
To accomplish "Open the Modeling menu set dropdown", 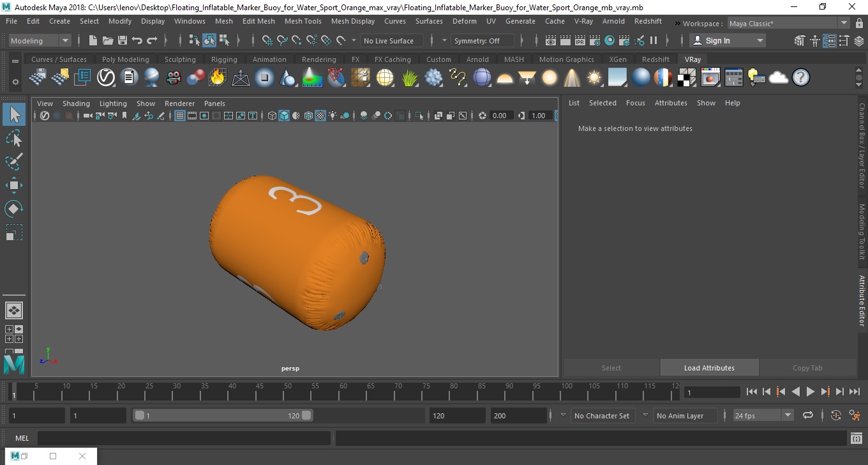I will [40, 40].
